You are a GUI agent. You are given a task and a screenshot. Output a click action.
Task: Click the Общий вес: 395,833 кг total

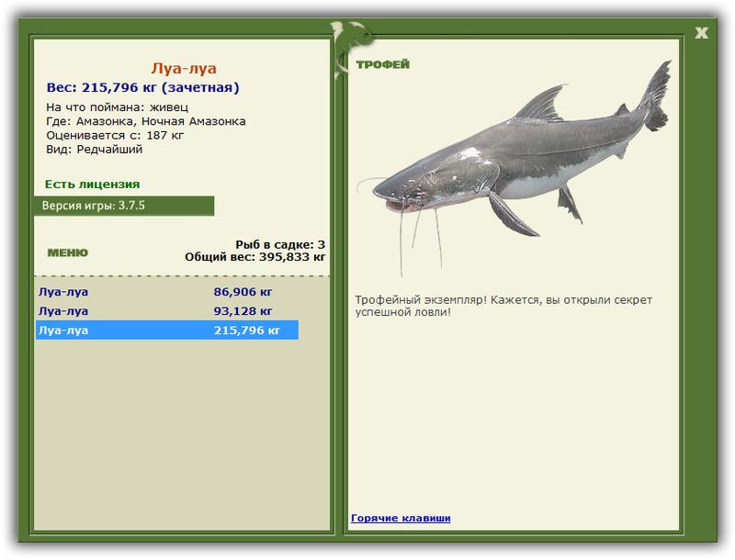[255, 257]
